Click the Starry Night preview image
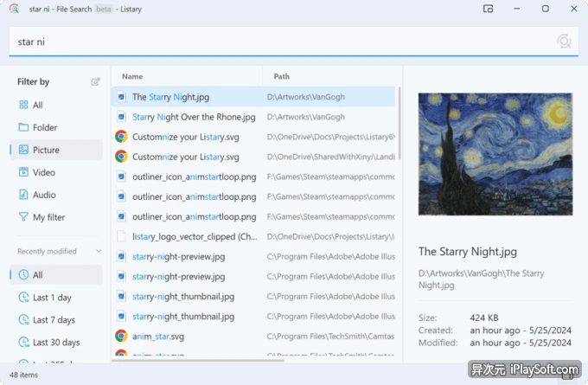This screenshot has height=385, width=588. point(495,154)
